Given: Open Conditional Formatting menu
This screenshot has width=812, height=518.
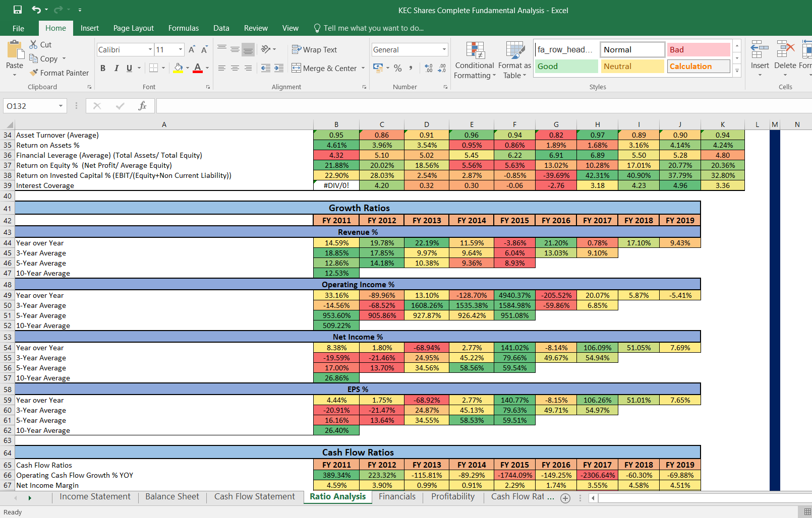Looking at the screenshot, I should 475,60.
